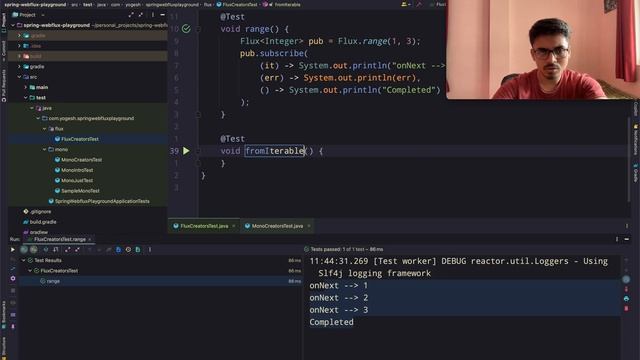Screen dimensions: 640x360
Task: Click the wrench icon in Run sidebar
Action: (13, 269)
